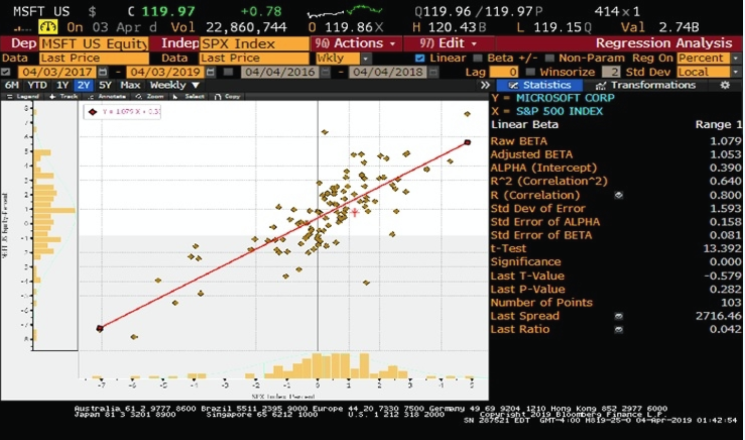Edit the Indep Data Last Price field
The height and width of the screenshot is (440, 745).
(254, 58)
